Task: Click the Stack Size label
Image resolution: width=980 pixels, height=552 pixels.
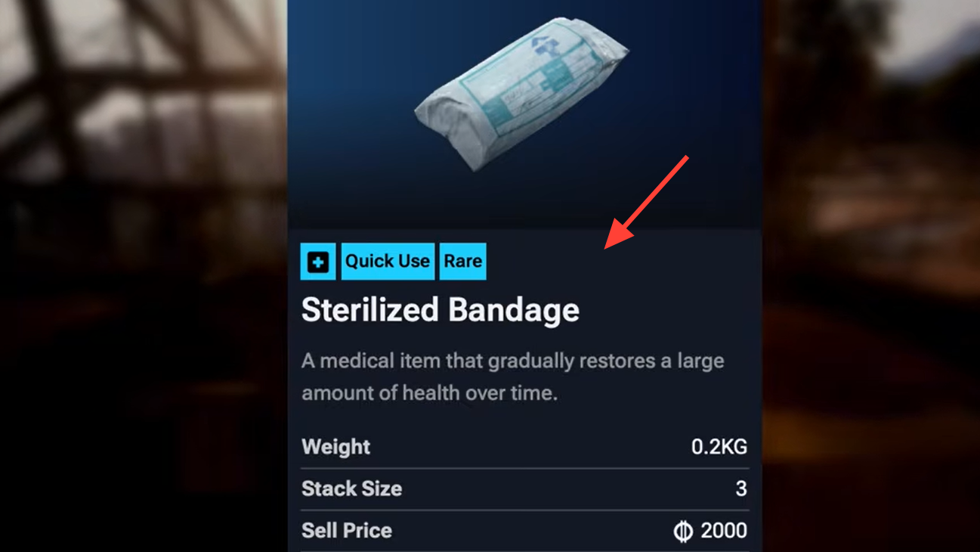Action: point(352,488)
